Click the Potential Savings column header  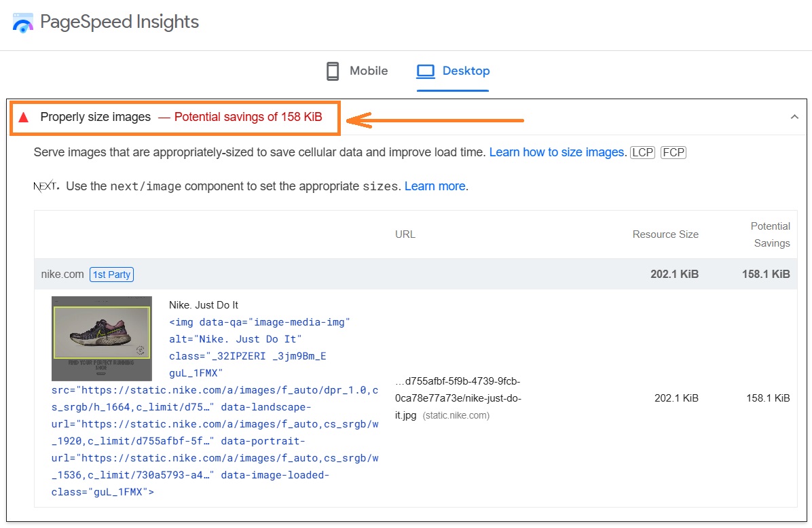click(x=771, y=234)
